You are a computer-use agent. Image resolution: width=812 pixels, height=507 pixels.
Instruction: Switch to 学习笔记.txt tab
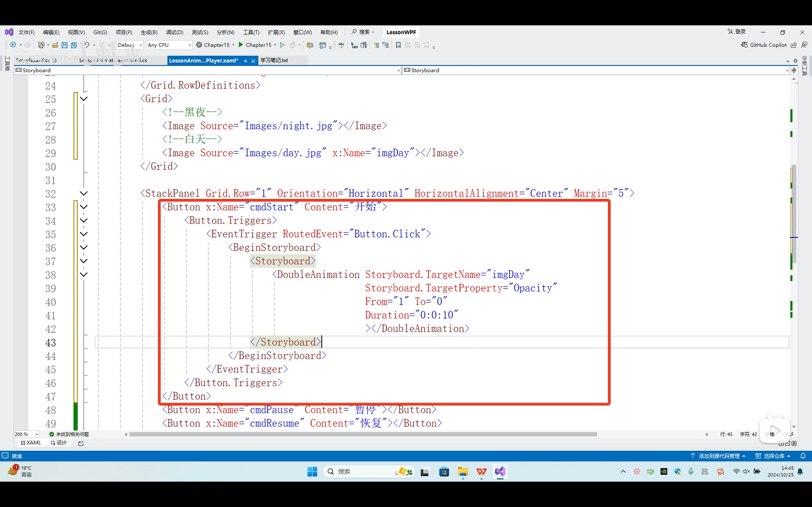tap(274, 60)
